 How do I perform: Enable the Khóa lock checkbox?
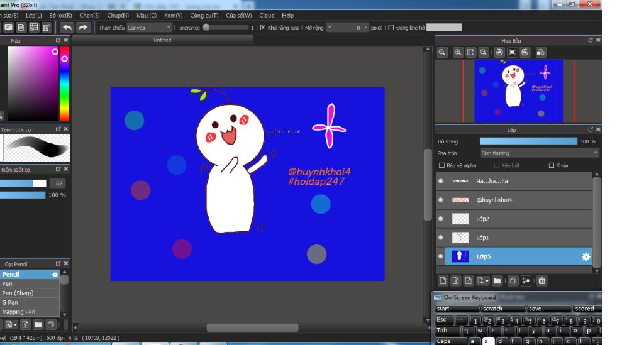(552, 165)
